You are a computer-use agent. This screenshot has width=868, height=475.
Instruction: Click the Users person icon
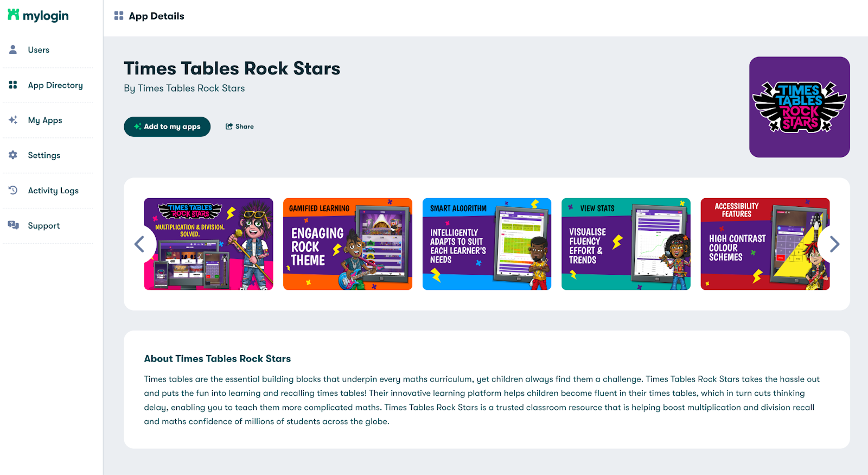pos(13,49)
